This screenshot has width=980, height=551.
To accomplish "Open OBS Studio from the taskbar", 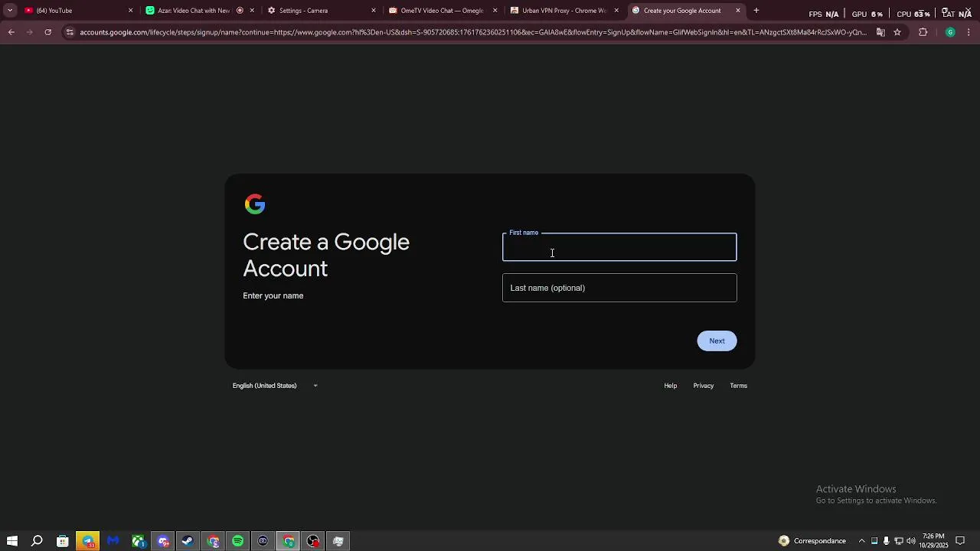I will (x=313, y=541).
